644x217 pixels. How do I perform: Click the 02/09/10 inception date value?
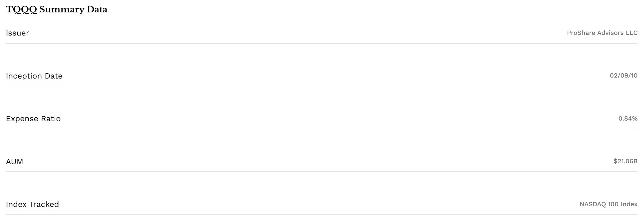point(624,76)
